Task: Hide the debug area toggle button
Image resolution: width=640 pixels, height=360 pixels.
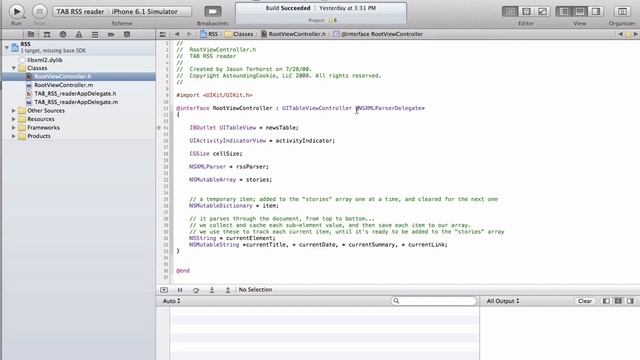Action: [x=164, y=290]
